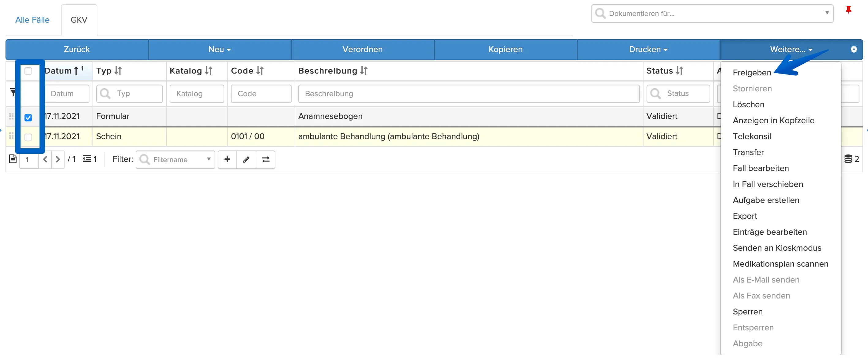Sort by Code column arrows
This screenshot has height=361, width=868.
point(260,70)
